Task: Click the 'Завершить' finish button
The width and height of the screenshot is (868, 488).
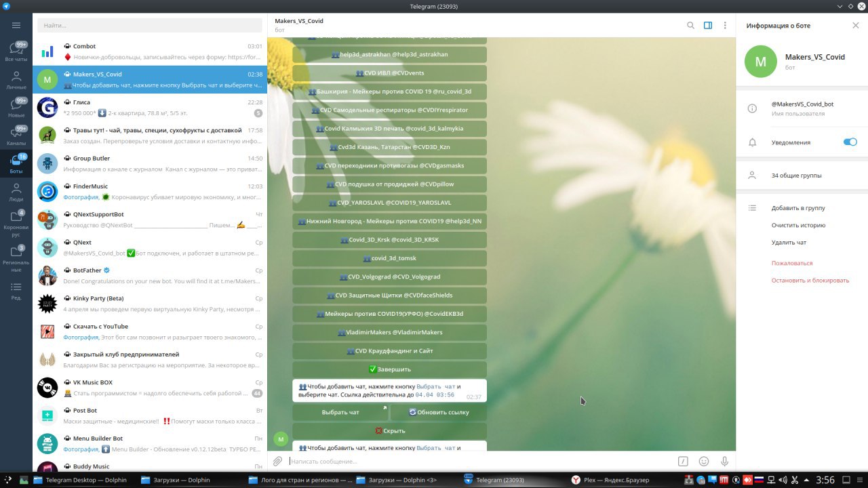Action: click(x=389, y=369)
